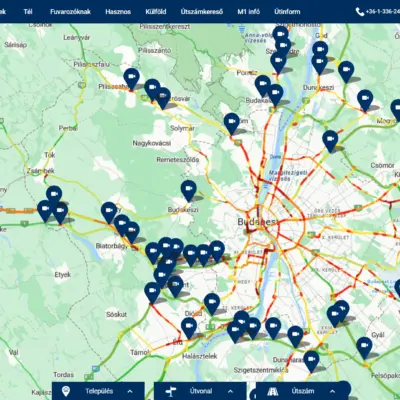Click the Pilisszentkereszt label on map
This screenshot has width=400, height=400.
coord(165,26)
